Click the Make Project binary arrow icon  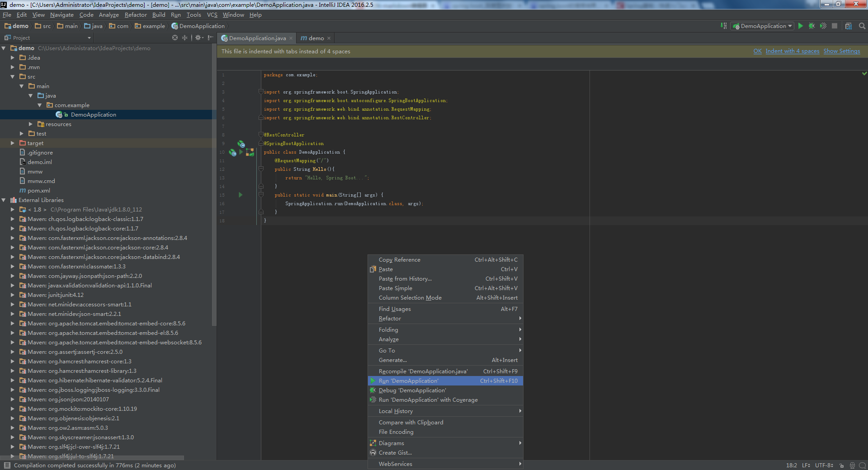point(723,26)
